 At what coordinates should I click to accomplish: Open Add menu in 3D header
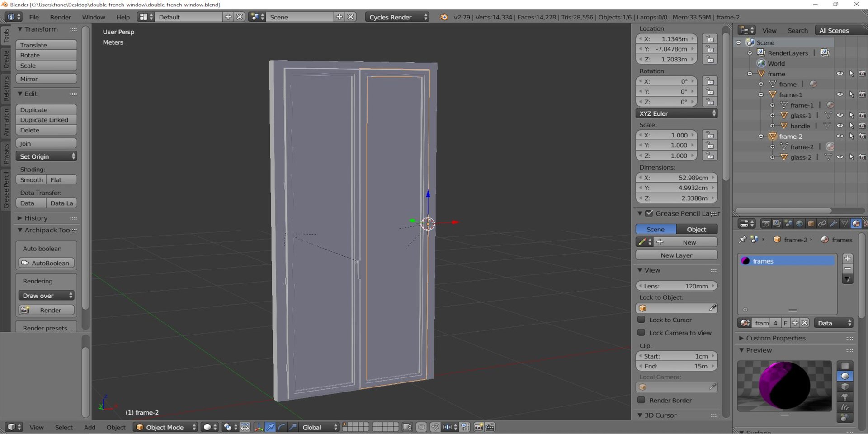(x=90, y=427)
